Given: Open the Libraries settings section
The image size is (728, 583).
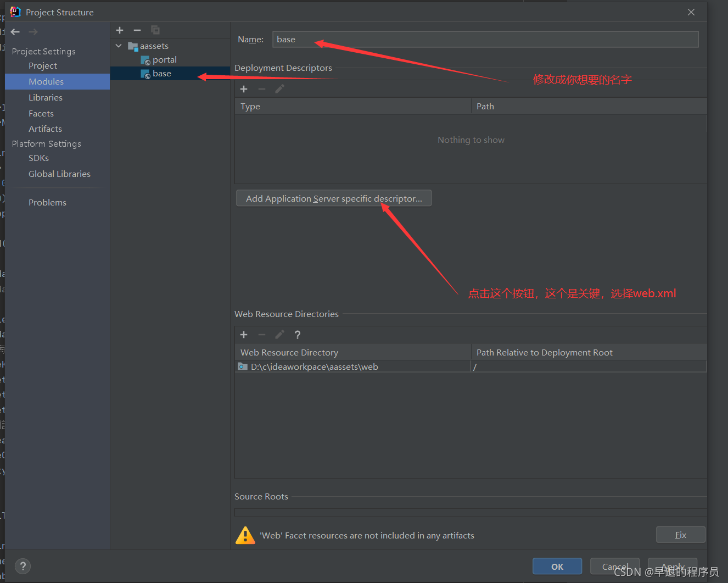Looking at the screenshot, I should tap(46, 97).
